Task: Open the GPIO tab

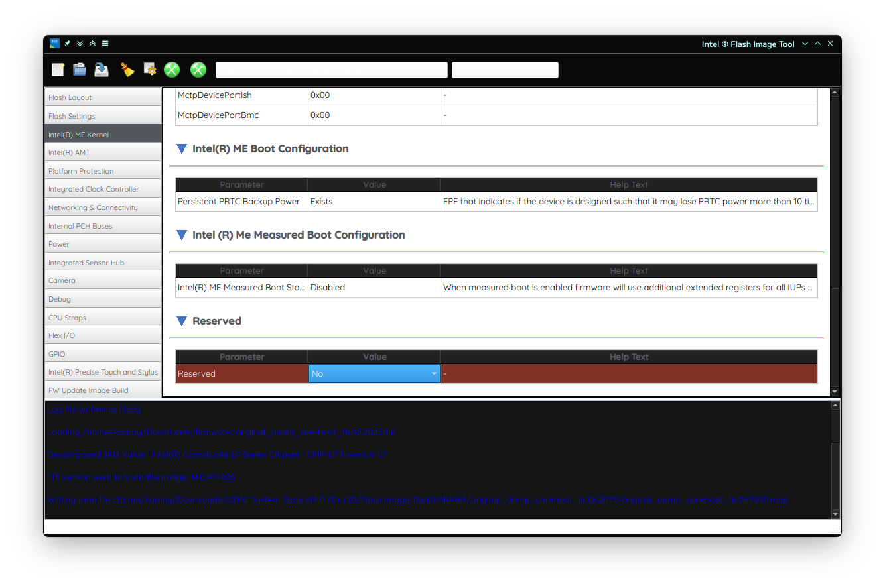Action: point(103,354)
